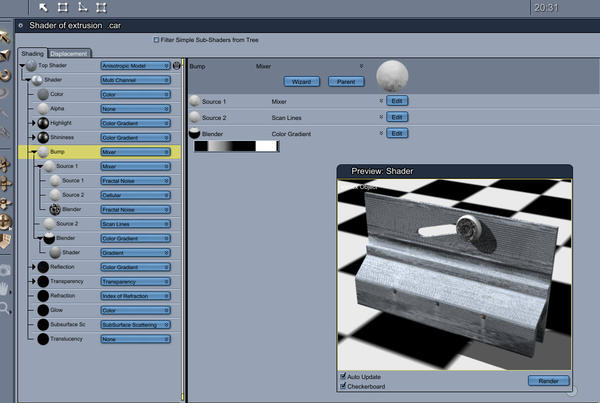Click the black Glow sphere icon

pyautogui.click(x=43, y=310)
